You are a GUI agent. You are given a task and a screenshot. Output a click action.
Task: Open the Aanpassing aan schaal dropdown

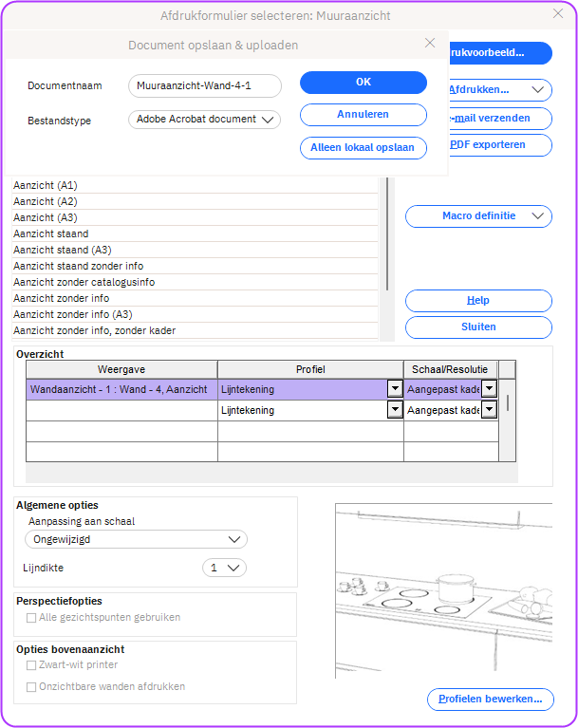(x=136, y=539)
